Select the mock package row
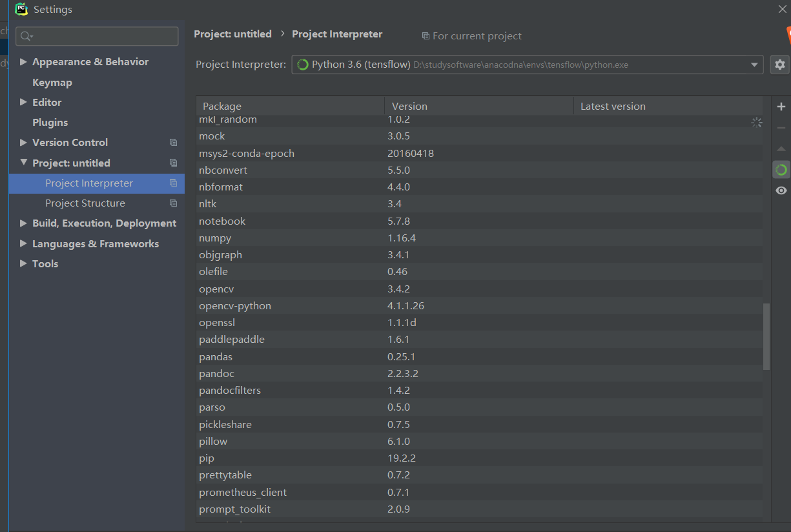 pyautogui.click(x=480, y=136)
